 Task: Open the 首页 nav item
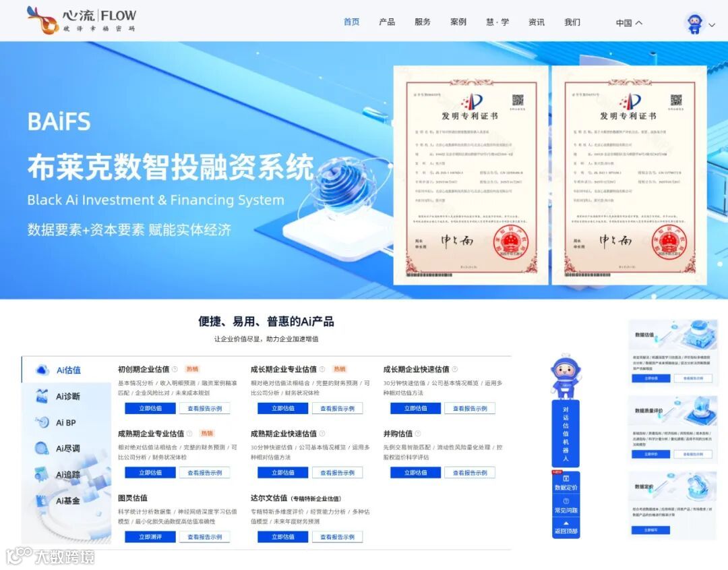(351, 22)
